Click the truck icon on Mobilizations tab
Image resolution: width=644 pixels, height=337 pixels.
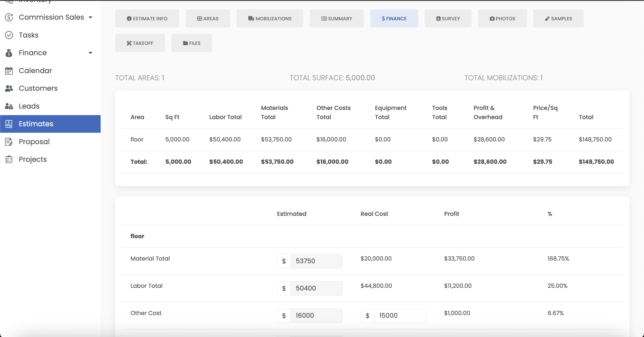(251, 18)
